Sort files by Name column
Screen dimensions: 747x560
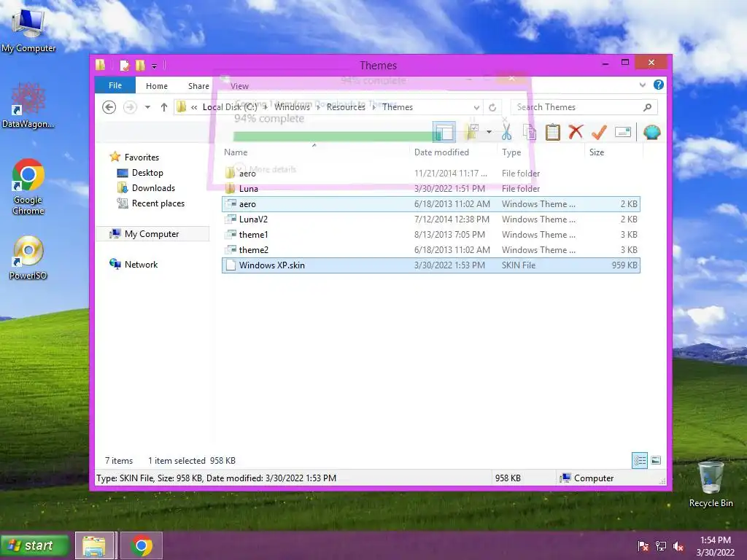(314, 152)
